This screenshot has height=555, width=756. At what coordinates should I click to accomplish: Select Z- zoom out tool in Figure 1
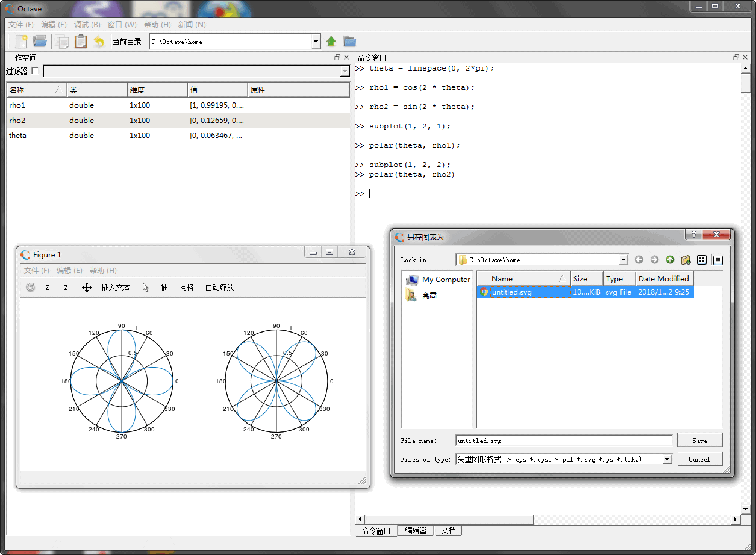click(x=68, y=287)
